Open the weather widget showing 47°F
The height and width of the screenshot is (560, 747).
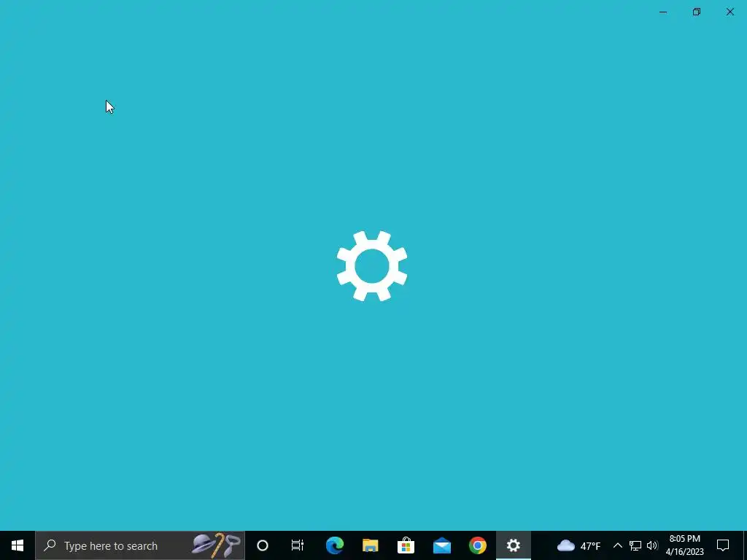point(578,545)
